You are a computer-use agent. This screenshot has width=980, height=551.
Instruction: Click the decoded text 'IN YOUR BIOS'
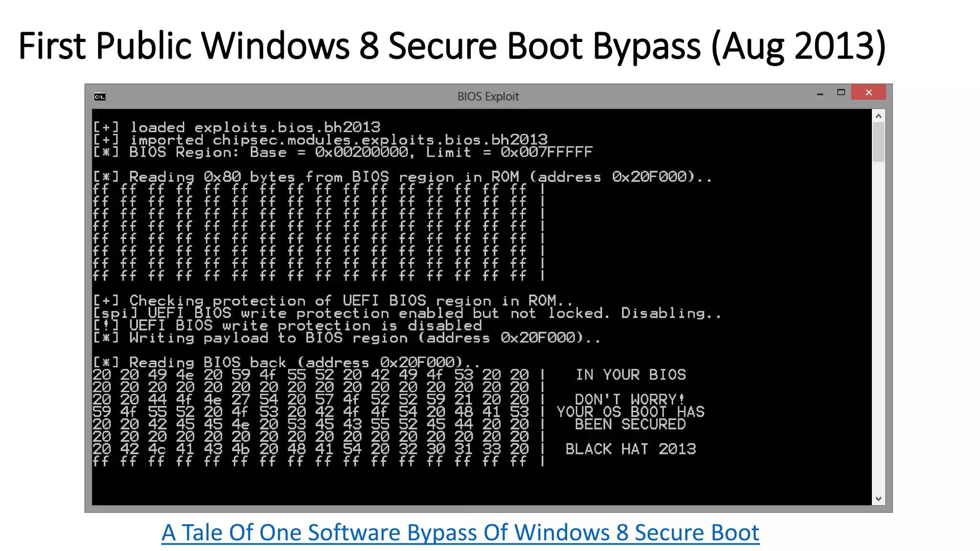point(631,375)
